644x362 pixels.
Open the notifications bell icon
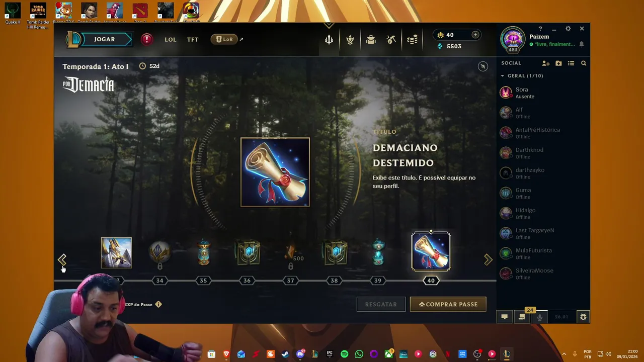coord(582,44)
